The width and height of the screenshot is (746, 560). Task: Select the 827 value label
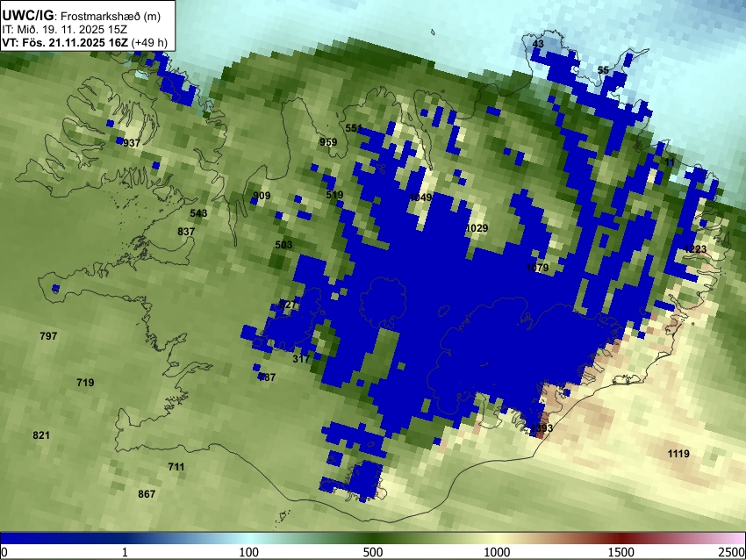[288, 304]
